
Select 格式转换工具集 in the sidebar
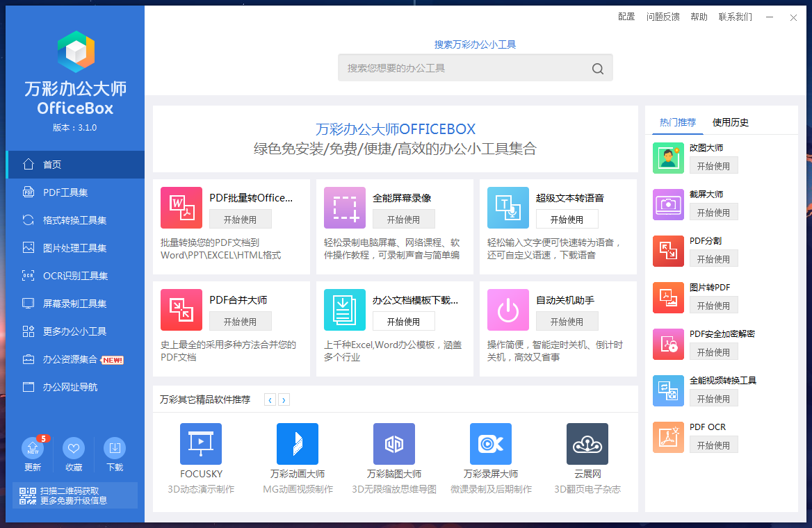point(75,220)
